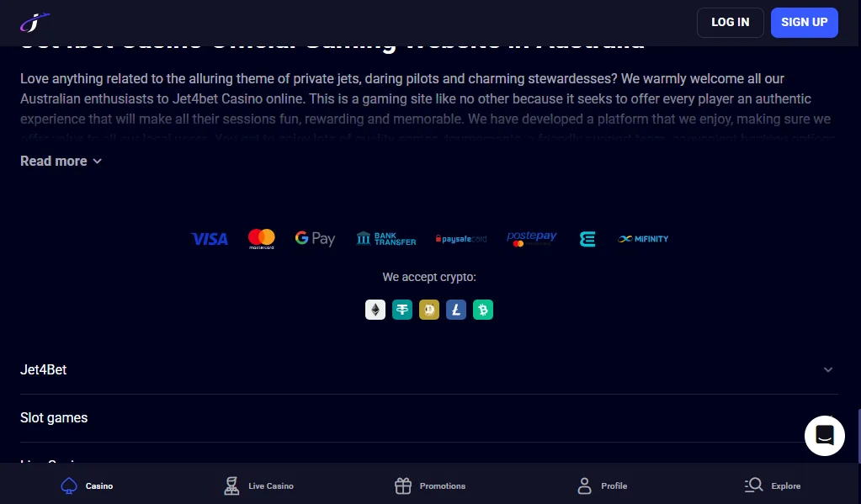Click the MiFinity payment logo
The height and width of the screenshot is (504, 861).
coord(643,239)
